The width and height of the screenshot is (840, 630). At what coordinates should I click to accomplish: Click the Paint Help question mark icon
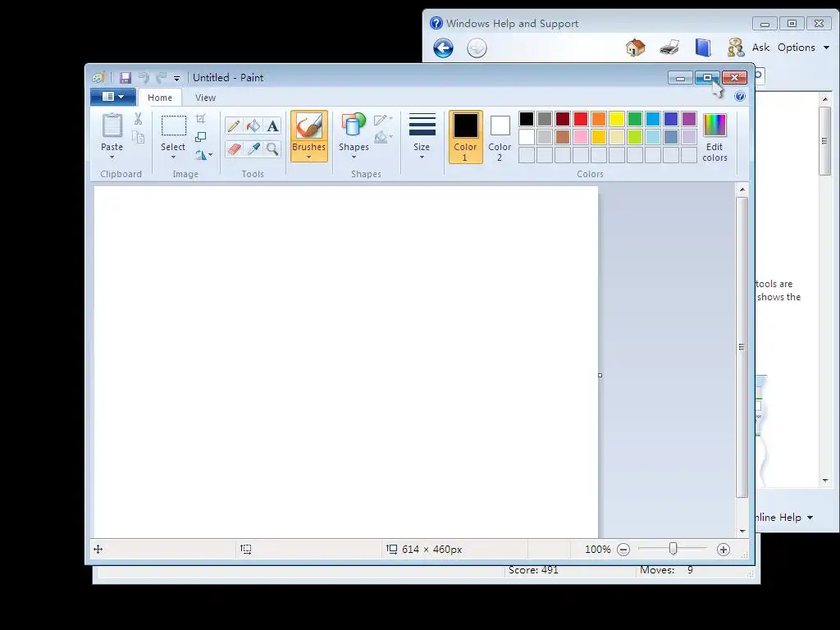click(740, 97)
